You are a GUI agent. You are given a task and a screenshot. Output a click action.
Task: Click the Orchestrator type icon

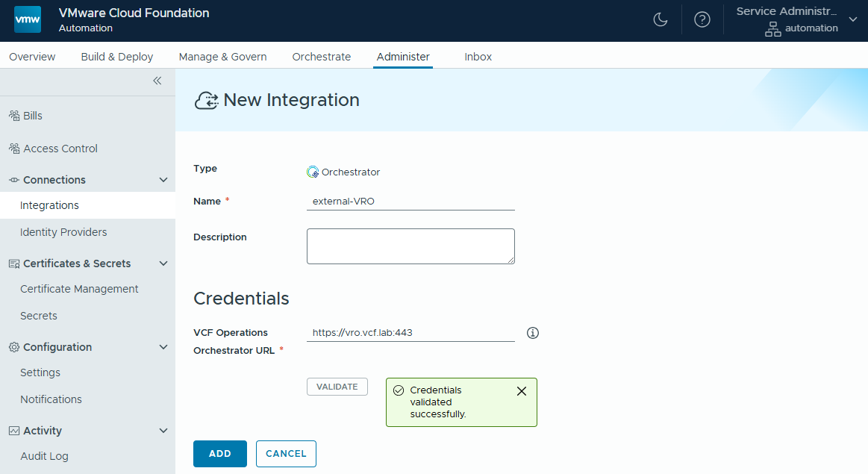pyautogui.click(x=313, y=172)
